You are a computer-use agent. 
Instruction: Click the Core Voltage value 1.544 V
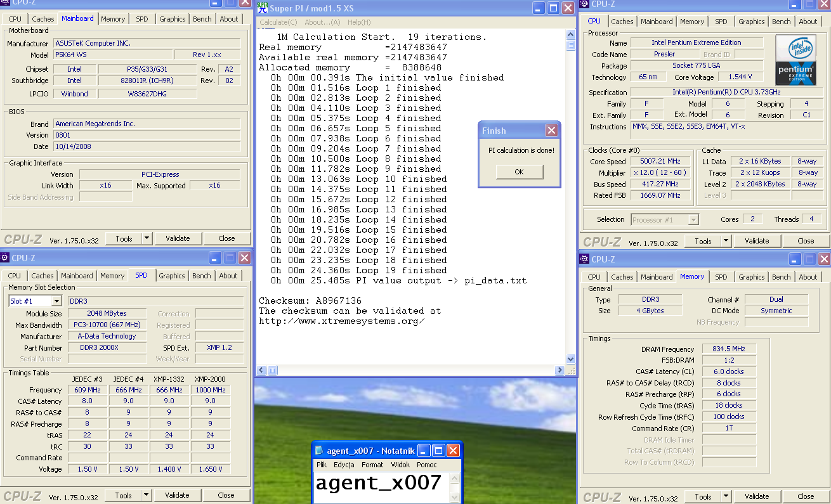pos(740,77)
